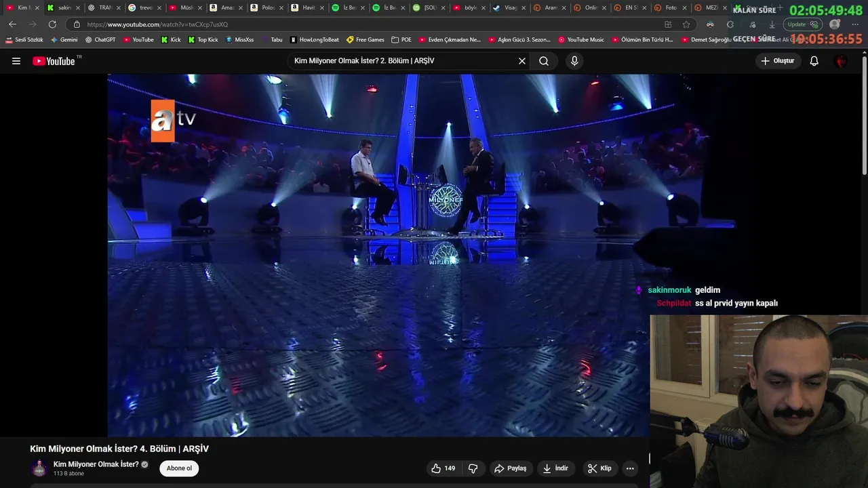The height and width of the screenshot is (488, 868).
Task: Open browser extensions puzzle icon
Action: click(730, 24)
